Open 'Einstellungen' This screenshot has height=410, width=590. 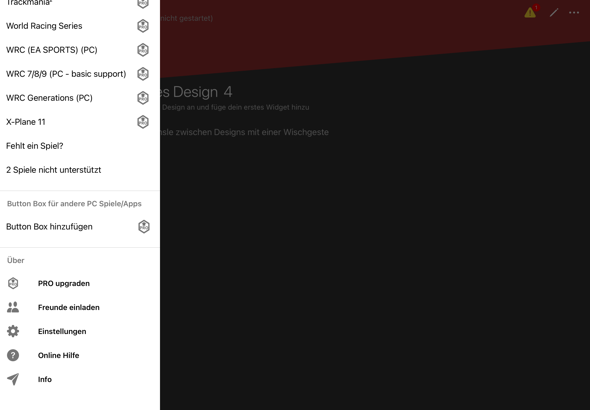click(x=80, y=331)
